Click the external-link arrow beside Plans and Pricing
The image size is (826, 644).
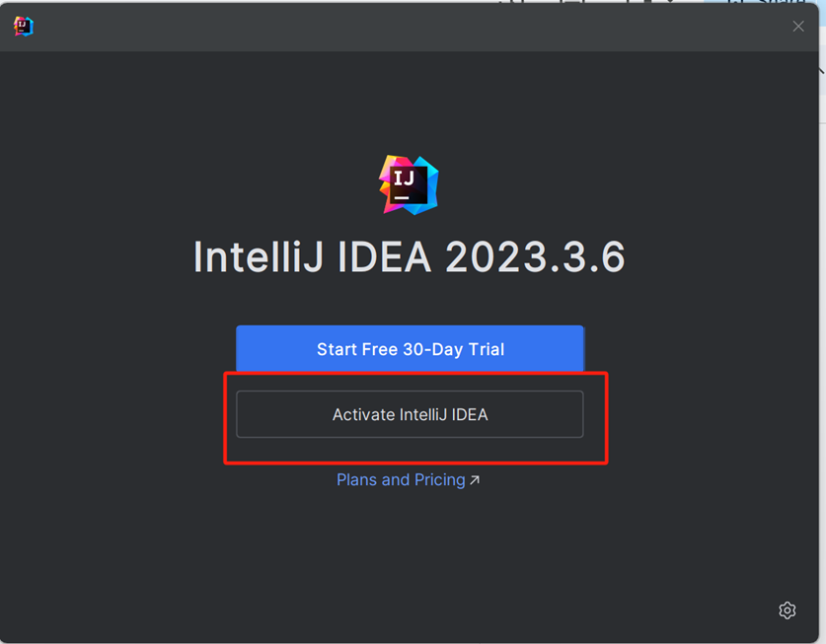(475, 480)
